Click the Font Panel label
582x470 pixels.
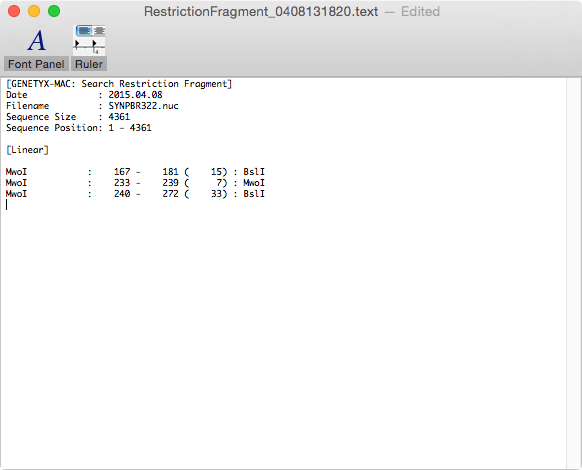[36, 64]
